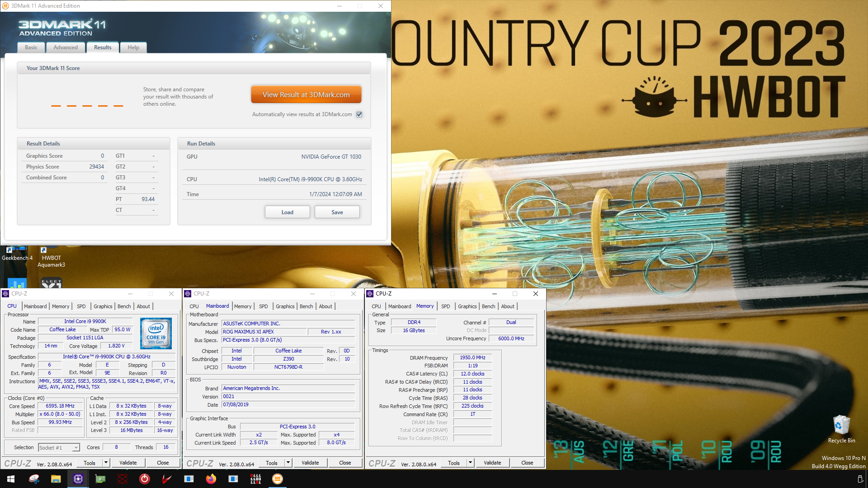868x488 pixels.
Task: Click the motherboard model ROG MAXIMUS XI APEX
Action: (264, 332)
